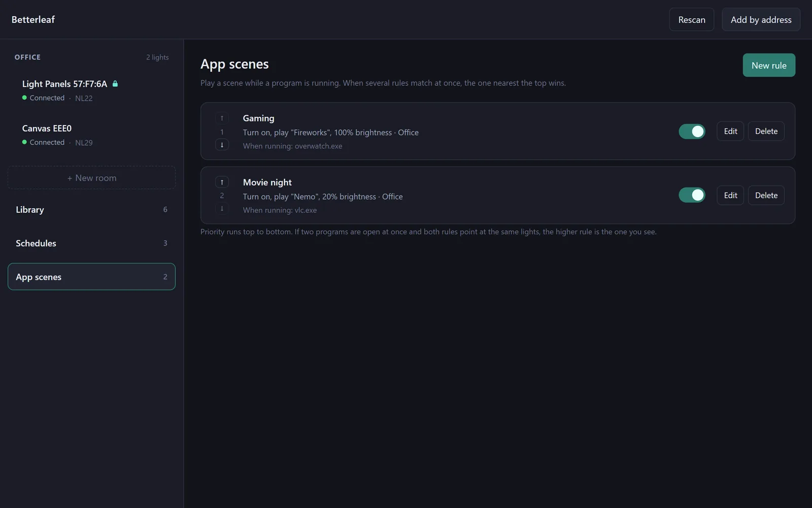Disable the Movie night rule toggle
The height and width of the screenshot is (508, 812).
coord(692,195)
